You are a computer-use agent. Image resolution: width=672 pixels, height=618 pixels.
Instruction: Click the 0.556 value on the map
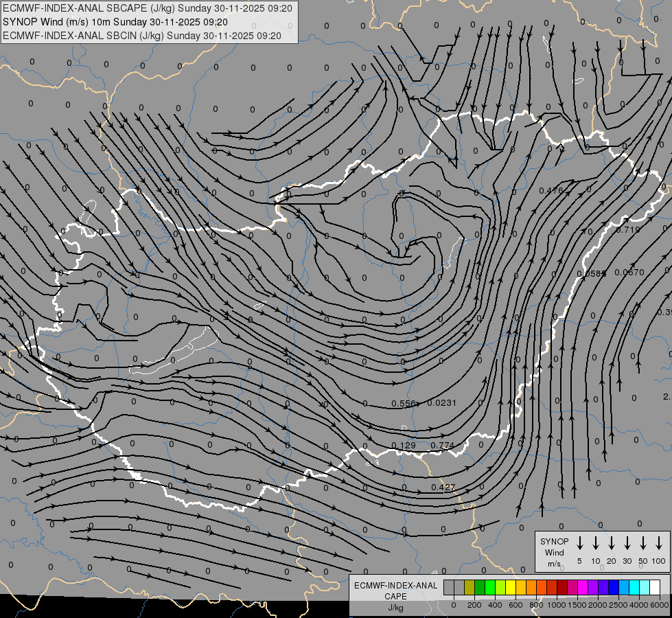[404, 403]
